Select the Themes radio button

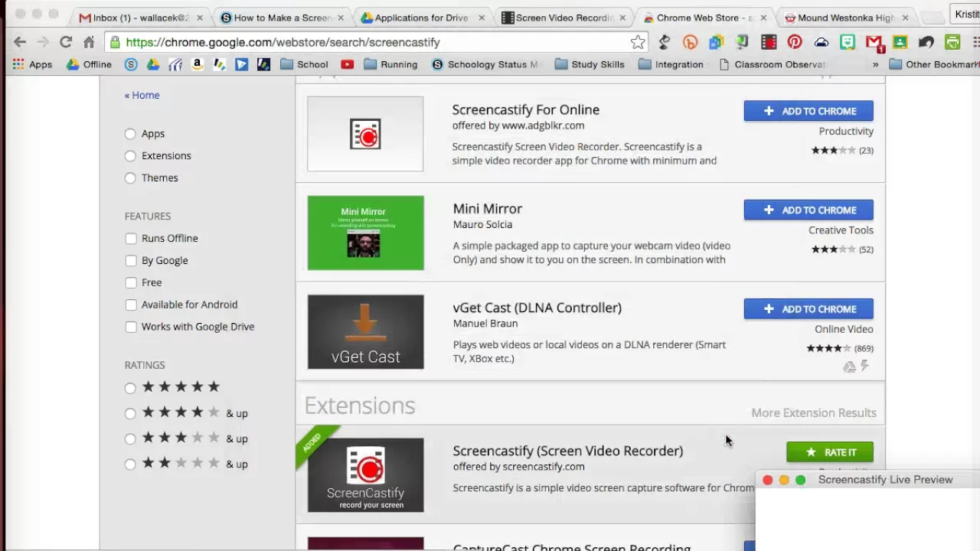(130, 178)
